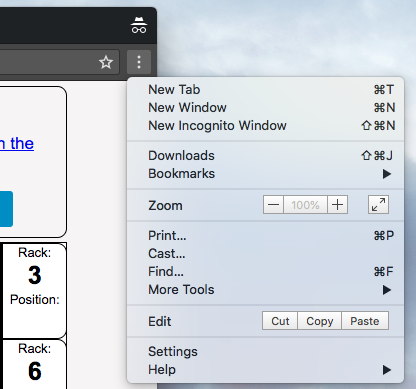
Task: Select the Rack 3 card
Action: pos(35,291)
